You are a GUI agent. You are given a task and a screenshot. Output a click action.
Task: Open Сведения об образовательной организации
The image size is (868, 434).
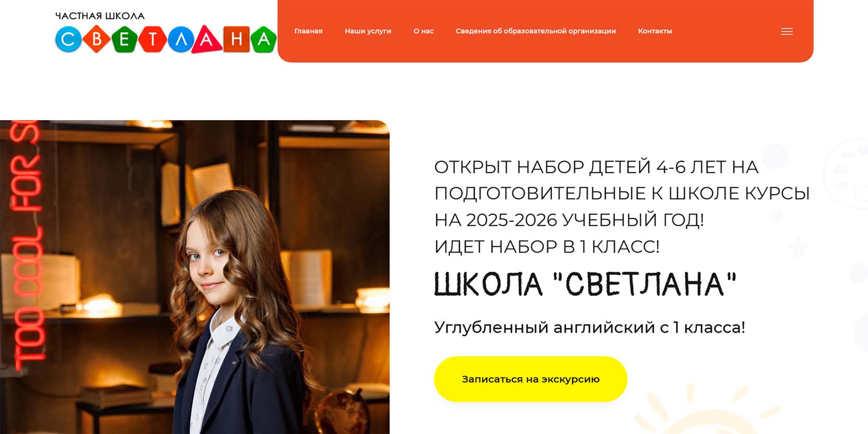[535, 31]
